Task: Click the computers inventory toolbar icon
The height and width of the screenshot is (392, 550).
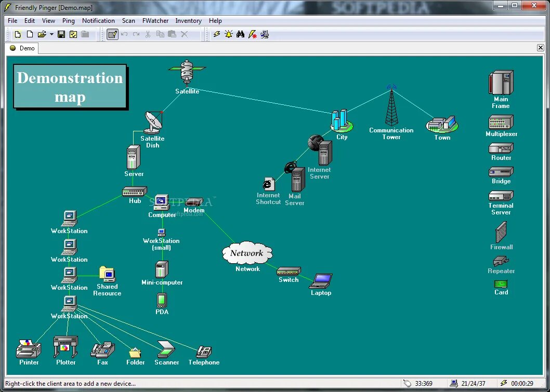Action: coord(265,34)
